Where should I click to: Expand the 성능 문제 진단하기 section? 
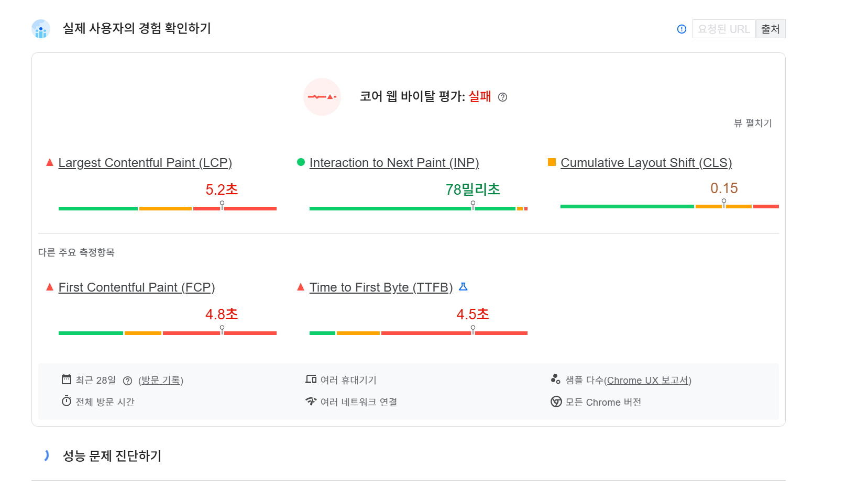point(113,456)
